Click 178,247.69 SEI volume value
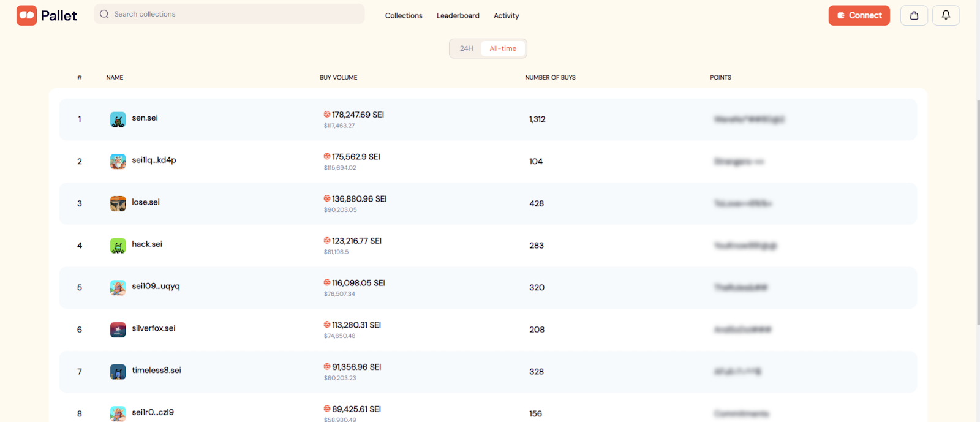 358,115
